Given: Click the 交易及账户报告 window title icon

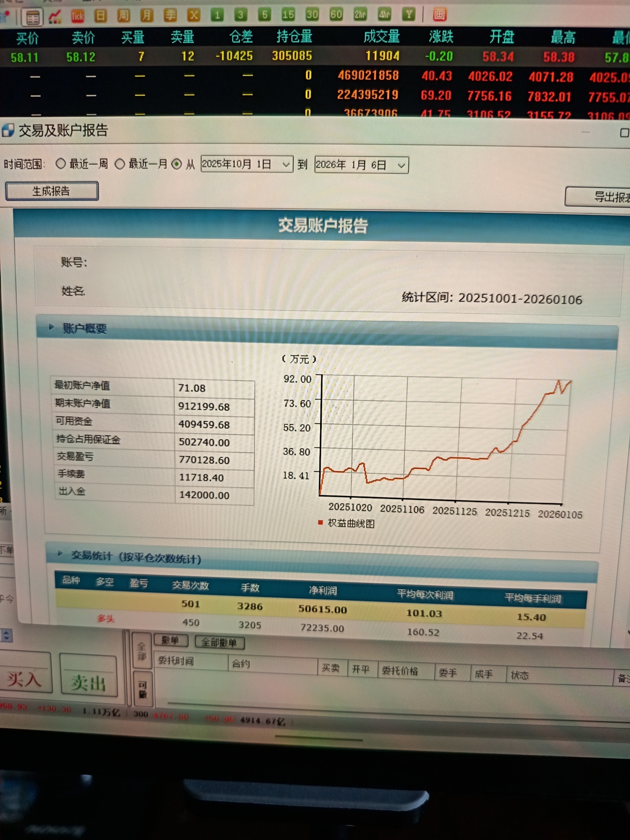Looking at the screenshot, I should coord(8,130).
